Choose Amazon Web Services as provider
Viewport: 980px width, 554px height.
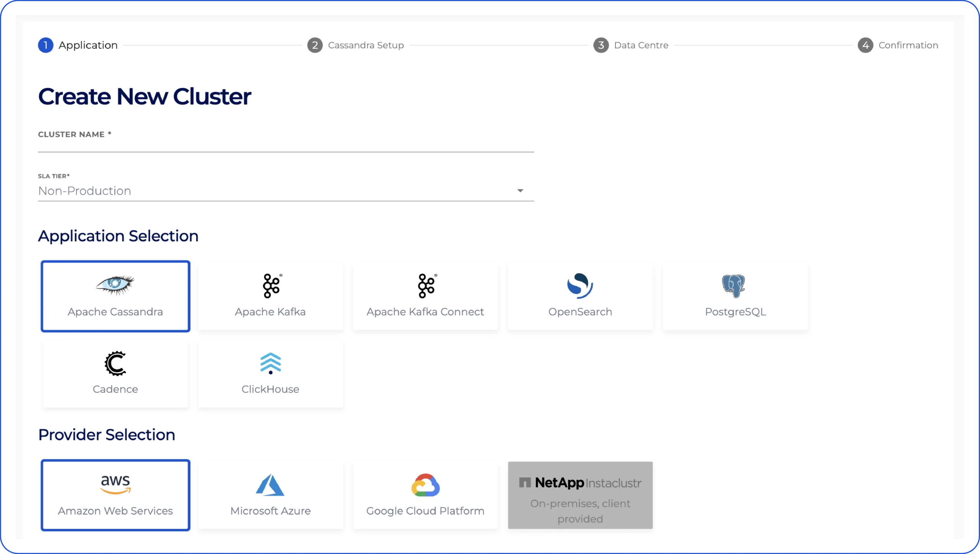[115, 495]
